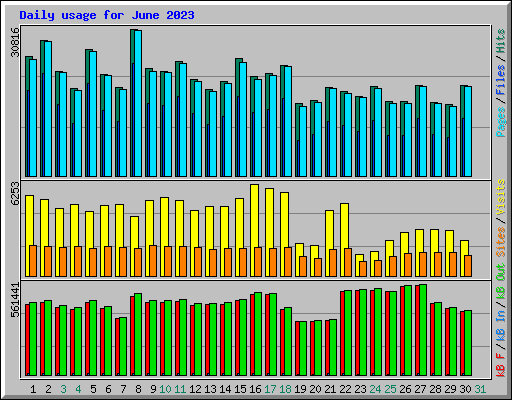The width and height of the screenshot is (512, 400).
Task: Click the 561441 axis label
Action: [x=15, y=300]
